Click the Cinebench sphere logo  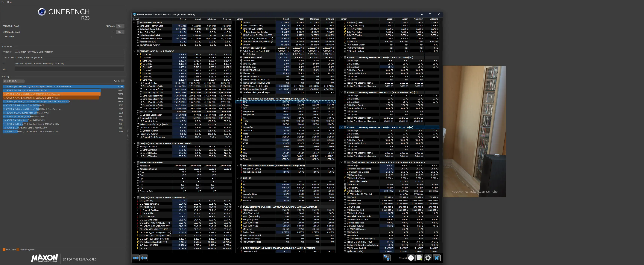point(42,12)
